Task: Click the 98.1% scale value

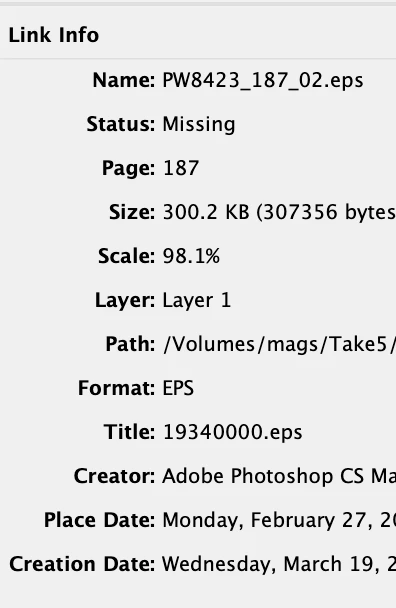Action: pos(191,256)
